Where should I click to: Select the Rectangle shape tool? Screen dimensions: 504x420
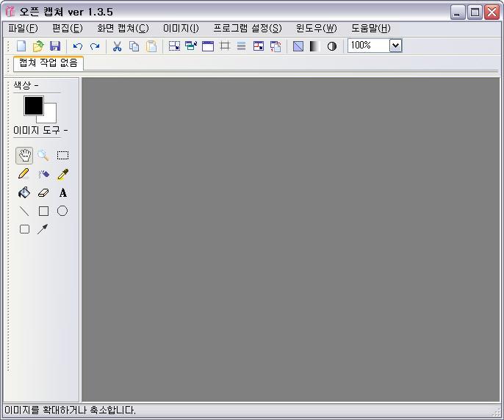coord(44,211)
